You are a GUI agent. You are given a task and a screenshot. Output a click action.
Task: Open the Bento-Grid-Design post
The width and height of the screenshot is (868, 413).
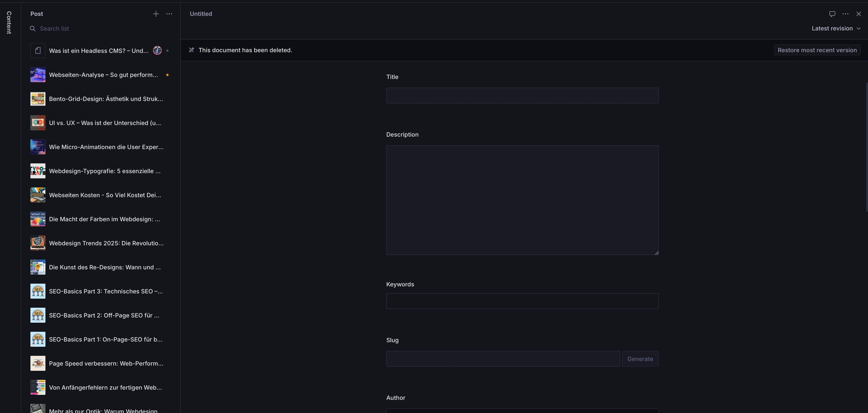[x=106, y=99]
